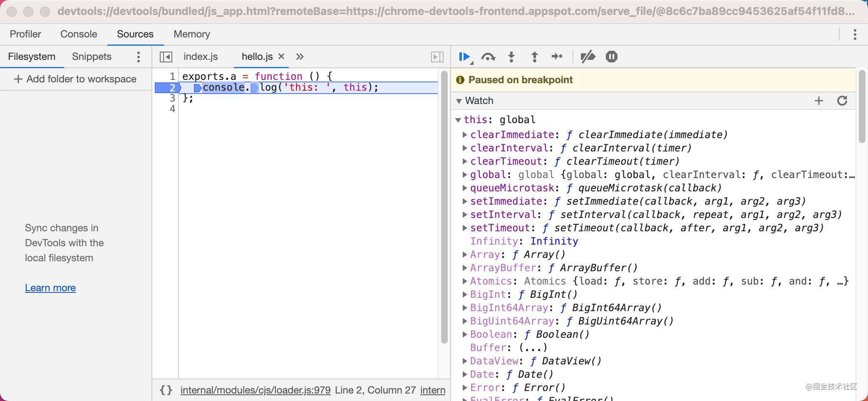The image size is (868, 401).
Task: Open navigator more options menu
Action: click(x=139, y=57)
